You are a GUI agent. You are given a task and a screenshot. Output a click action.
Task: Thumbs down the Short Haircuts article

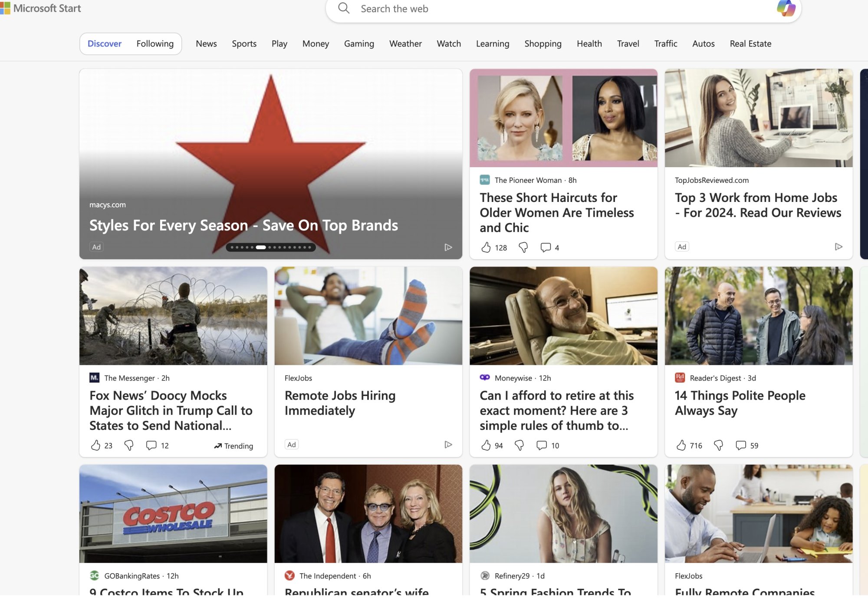tap(523, 248)
